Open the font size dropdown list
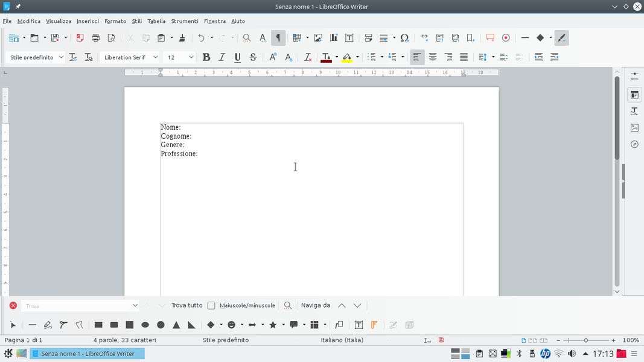The width and height of the screenshot is (644, 362). click(191, 57)
